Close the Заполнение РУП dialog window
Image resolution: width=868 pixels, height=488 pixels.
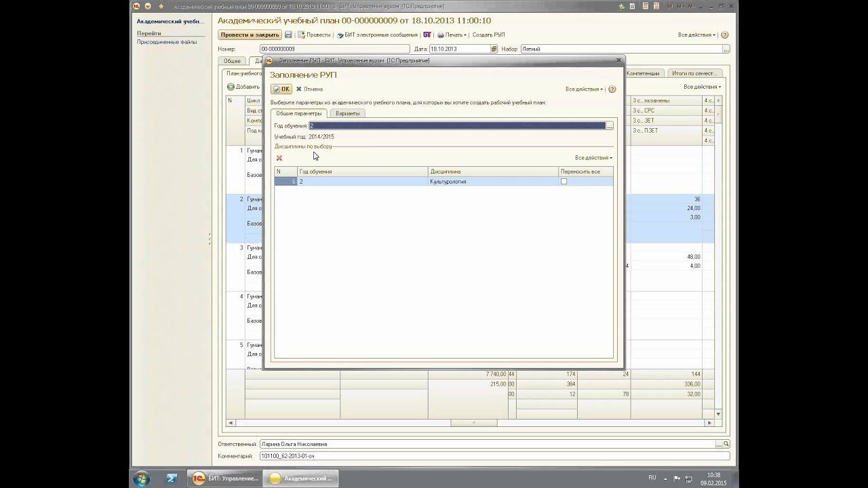(618, 60)
